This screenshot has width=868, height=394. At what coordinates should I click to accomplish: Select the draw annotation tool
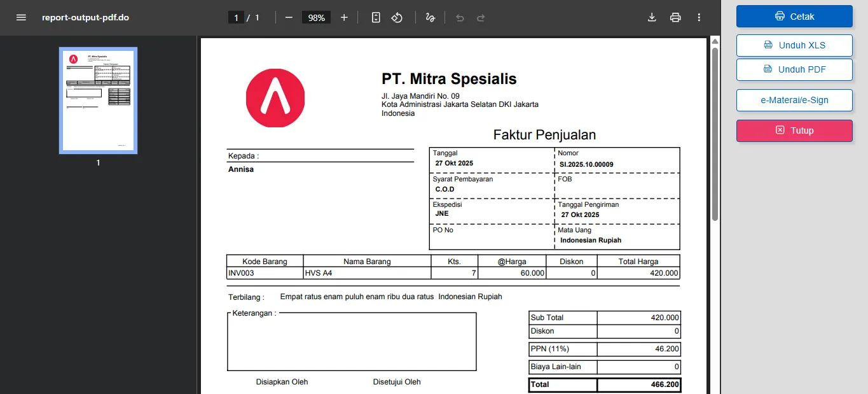tap(430, 17)
